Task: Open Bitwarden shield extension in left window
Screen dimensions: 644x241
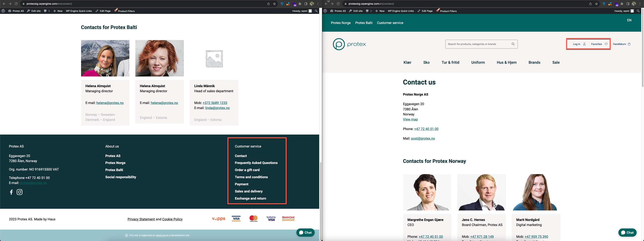Action: pos(282,4)
